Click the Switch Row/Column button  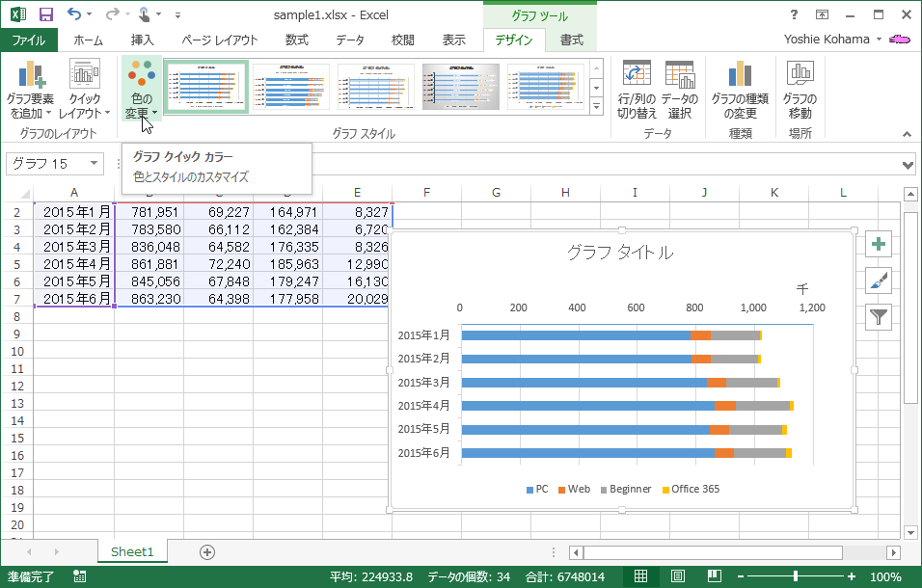point(637,90)
